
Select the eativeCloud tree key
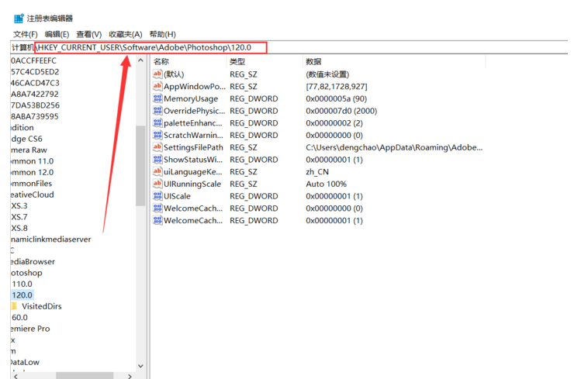[x=33, y=195]
